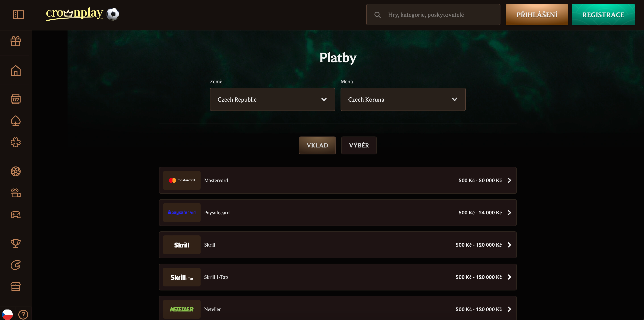Click the 500 Kč - 50 000 Kč limit
Viewport: 644px width, 320px height.
480,180
